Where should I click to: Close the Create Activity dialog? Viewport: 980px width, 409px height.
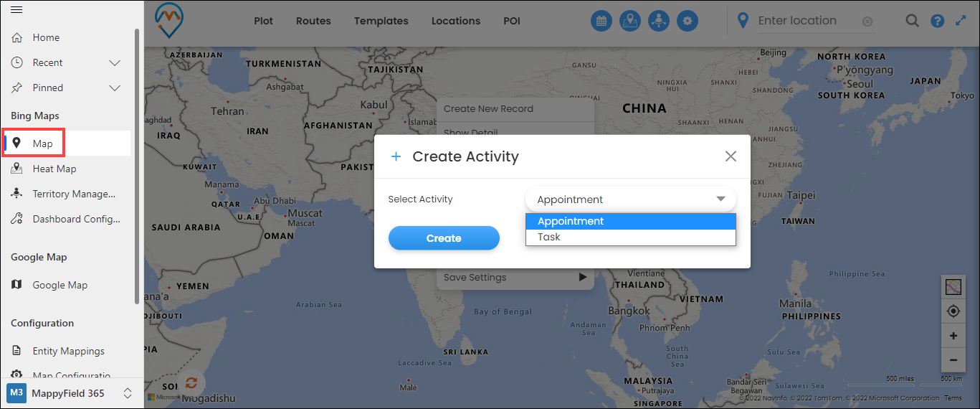coord(731,156)
